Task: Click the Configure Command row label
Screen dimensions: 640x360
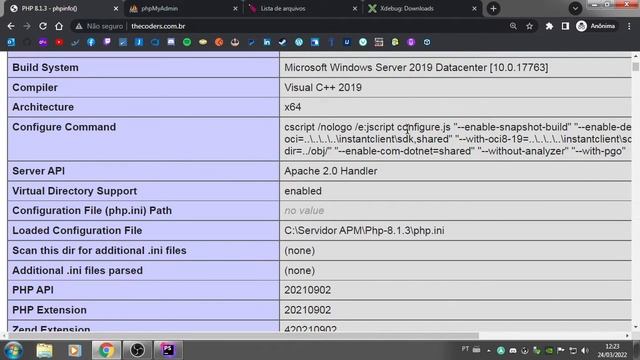Action: [64, 127]
